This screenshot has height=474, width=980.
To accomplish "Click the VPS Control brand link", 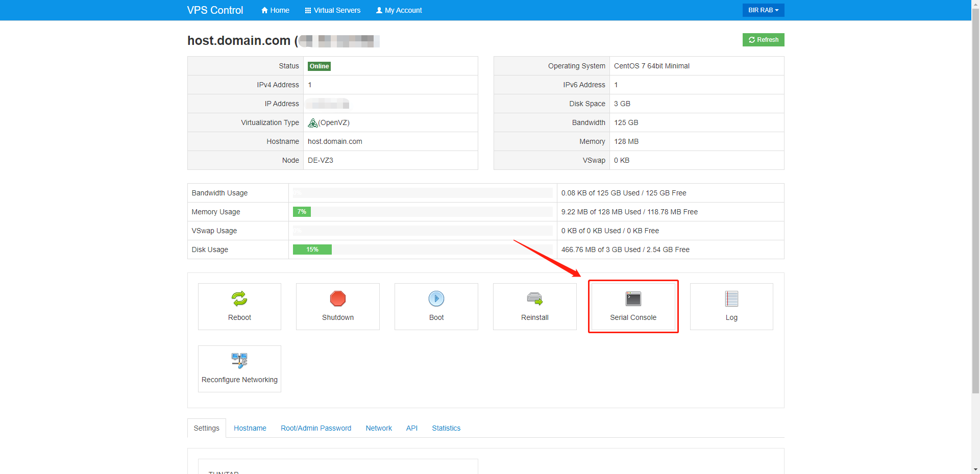I will coord(215,10).
